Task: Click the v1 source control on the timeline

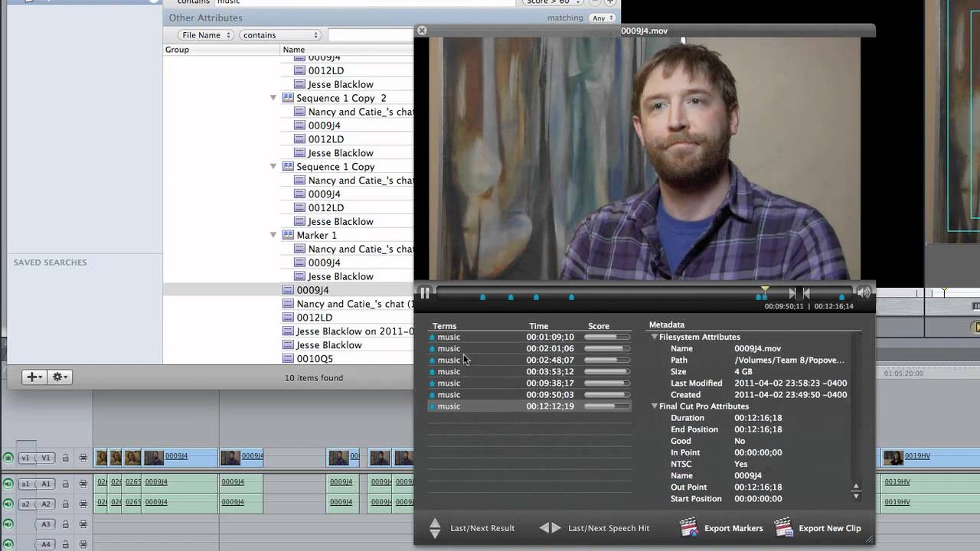Action: 25,458
